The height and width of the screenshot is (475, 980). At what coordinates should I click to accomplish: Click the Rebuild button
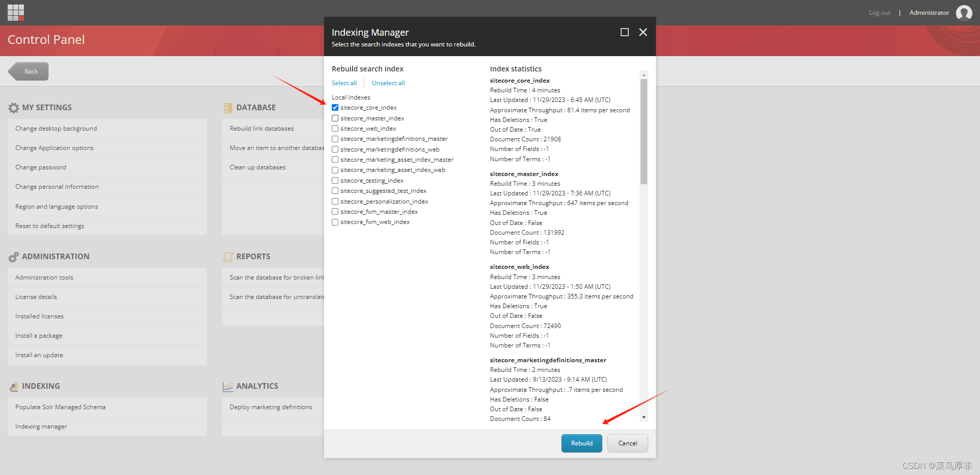click(x=582, y=443)
